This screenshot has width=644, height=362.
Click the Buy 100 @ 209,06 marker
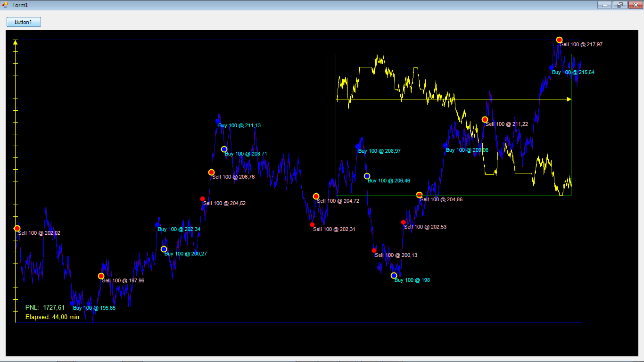tap(446, 146)
